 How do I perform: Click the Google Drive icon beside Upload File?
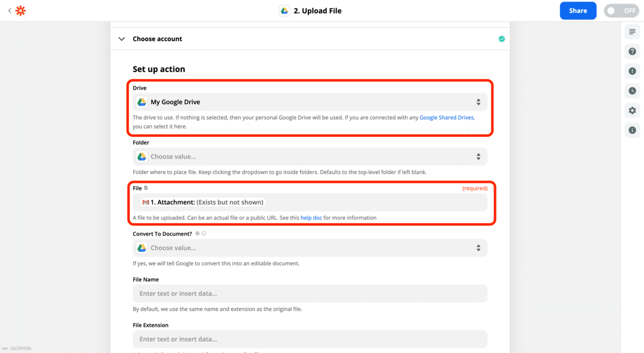pos(284,11)
